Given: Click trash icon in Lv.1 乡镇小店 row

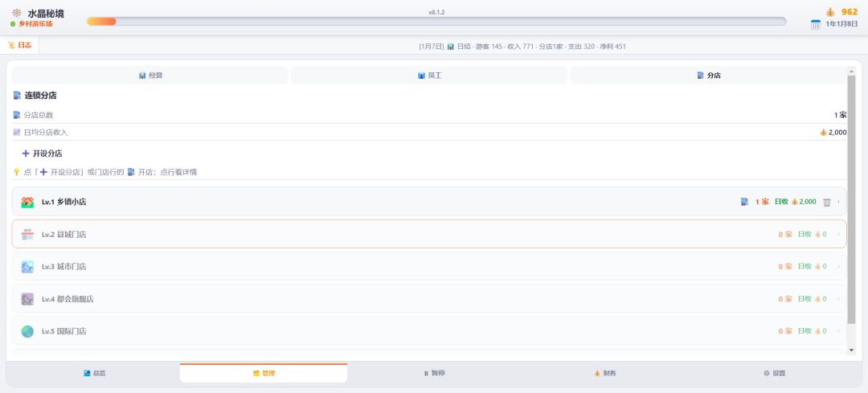Looking at the screenshot, I should [826, 202].
